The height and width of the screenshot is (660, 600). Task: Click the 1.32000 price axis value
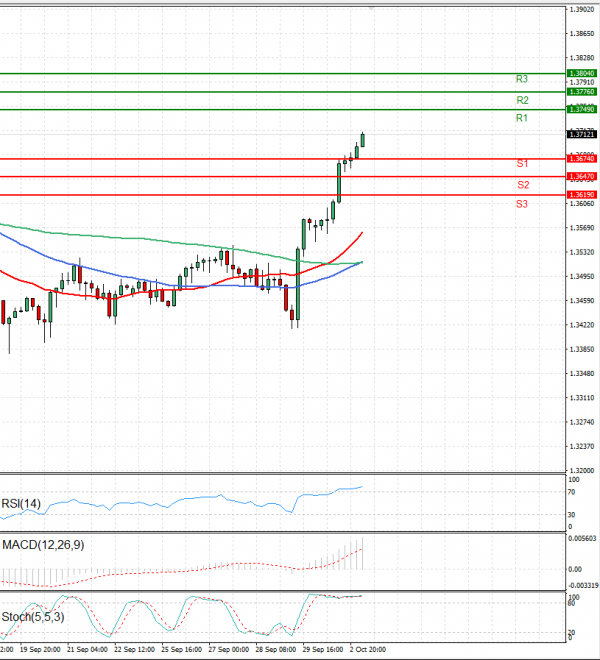pyautogui.click(x=582, y=471)
